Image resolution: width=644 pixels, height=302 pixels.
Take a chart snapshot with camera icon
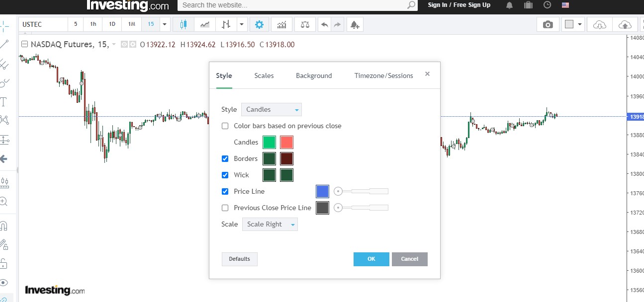pyautogui.click(x=548, y=24)
